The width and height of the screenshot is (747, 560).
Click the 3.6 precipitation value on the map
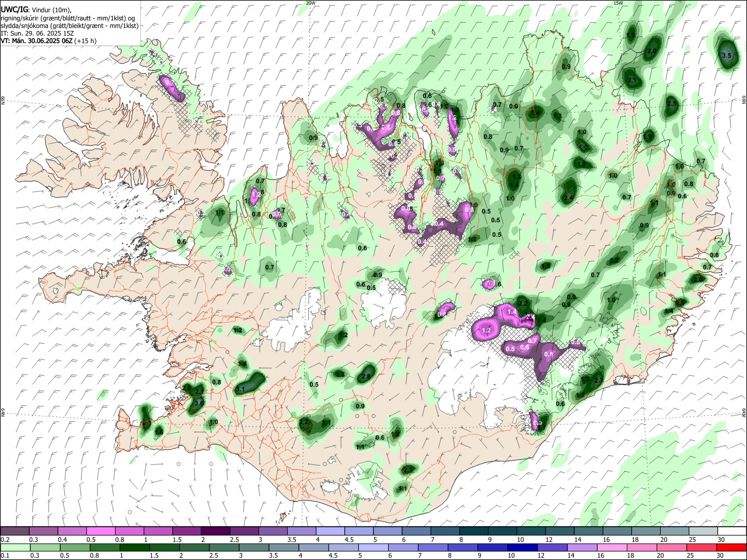pyautogui.click(x=198, y=403)
